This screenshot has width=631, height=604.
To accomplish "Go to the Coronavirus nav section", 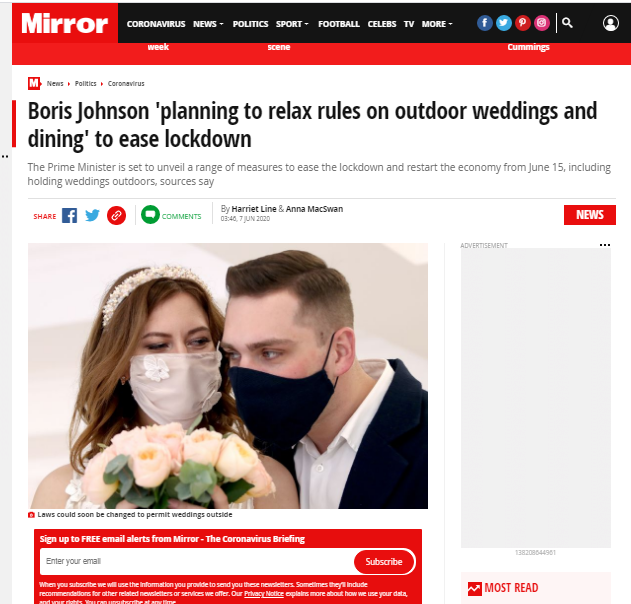I will coord(156,24).
